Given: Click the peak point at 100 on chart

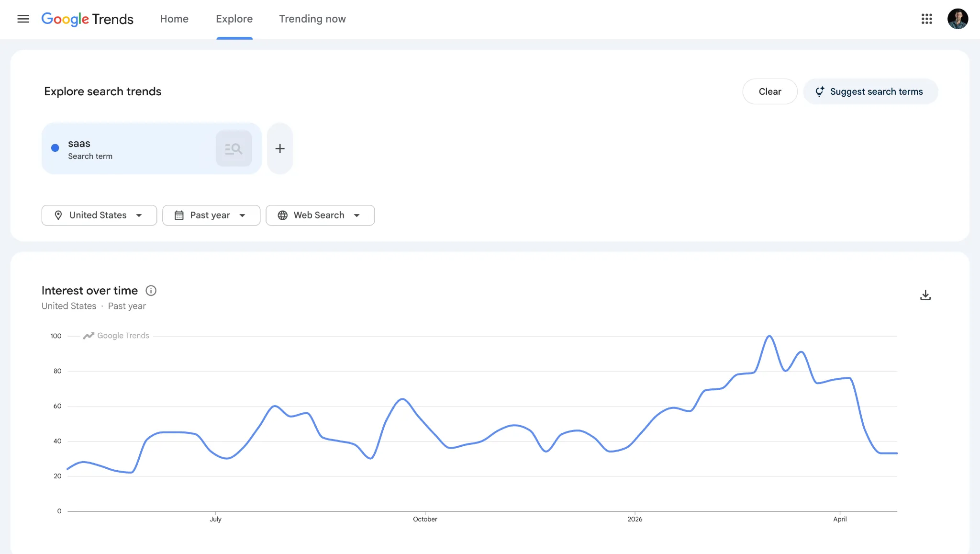Looking at the screenshot, I should (x=769, y=336).
